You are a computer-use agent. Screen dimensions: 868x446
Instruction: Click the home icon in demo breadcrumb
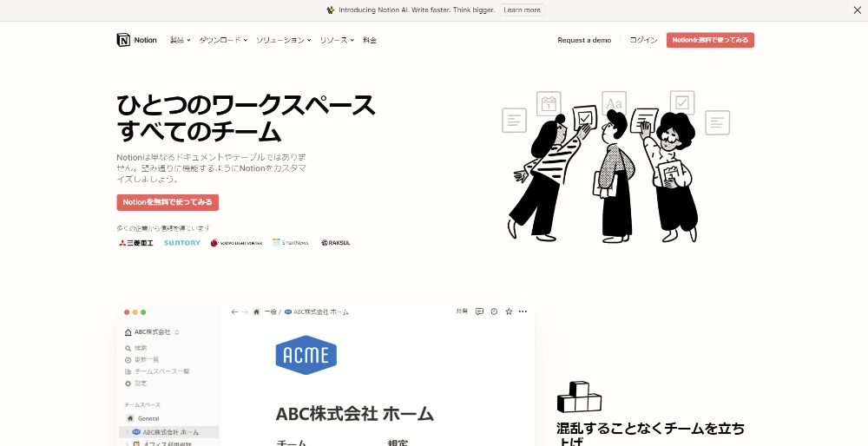256,312
